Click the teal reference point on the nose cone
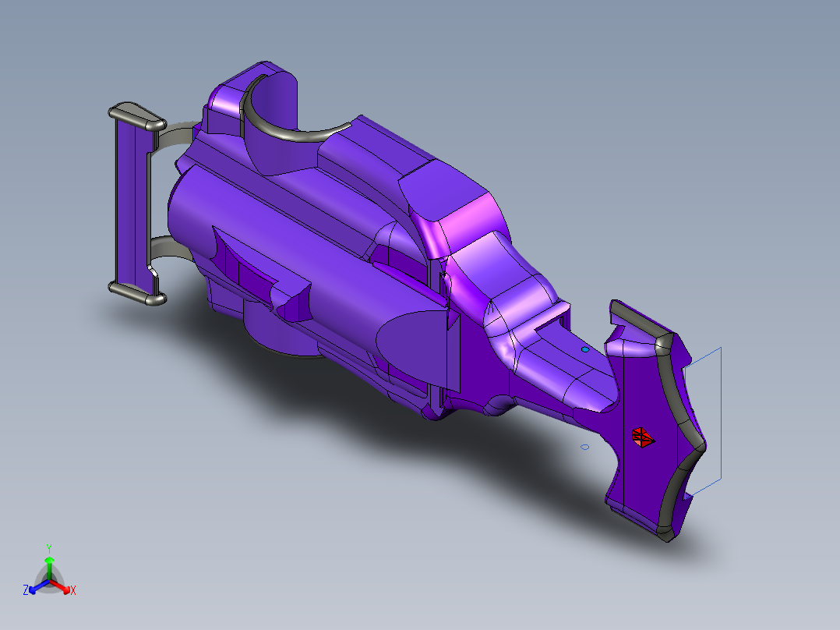Image resolution: width=840 pixels, height=630 pixels. point(584,349)
